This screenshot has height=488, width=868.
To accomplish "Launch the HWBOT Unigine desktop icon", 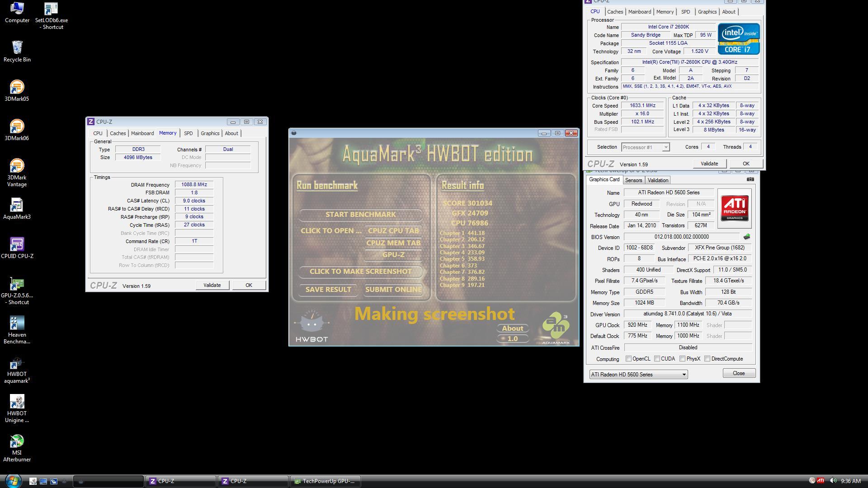I will click(x=17, y=408).
